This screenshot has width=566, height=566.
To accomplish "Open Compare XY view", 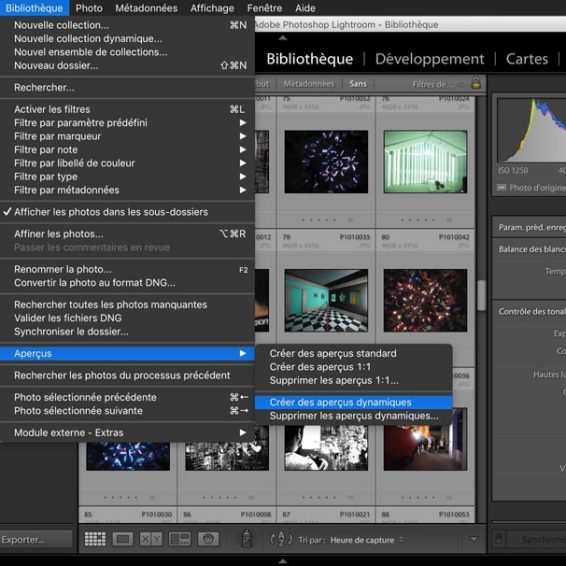I will click(151, 539).
